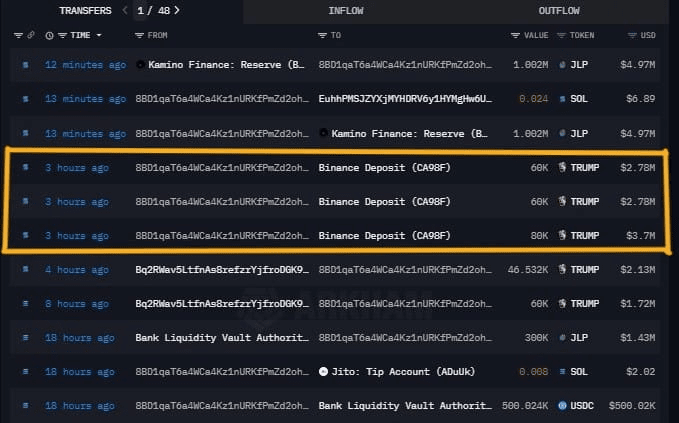Click the $500.02K USD value
The image size is (679, 423).
pyautogui.click(x=632, y=406)
